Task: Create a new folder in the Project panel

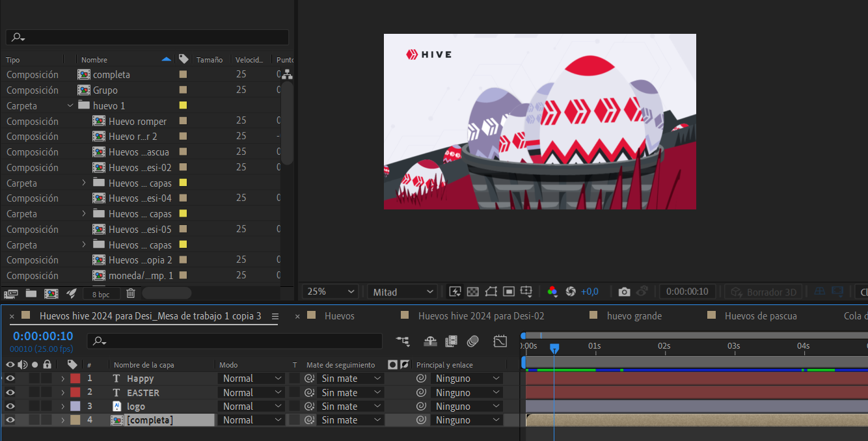Action: click(31, 293)
